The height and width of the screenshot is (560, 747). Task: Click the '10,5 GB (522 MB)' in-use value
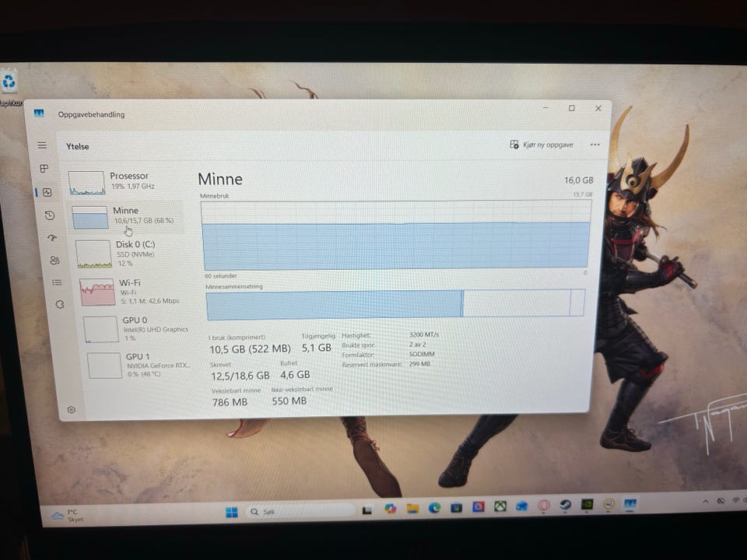tap(250, 349)
